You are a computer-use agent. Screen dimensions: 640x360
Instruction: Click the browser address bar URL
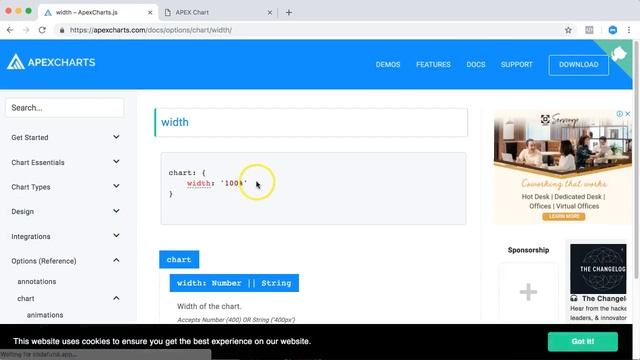coord(150,30)
